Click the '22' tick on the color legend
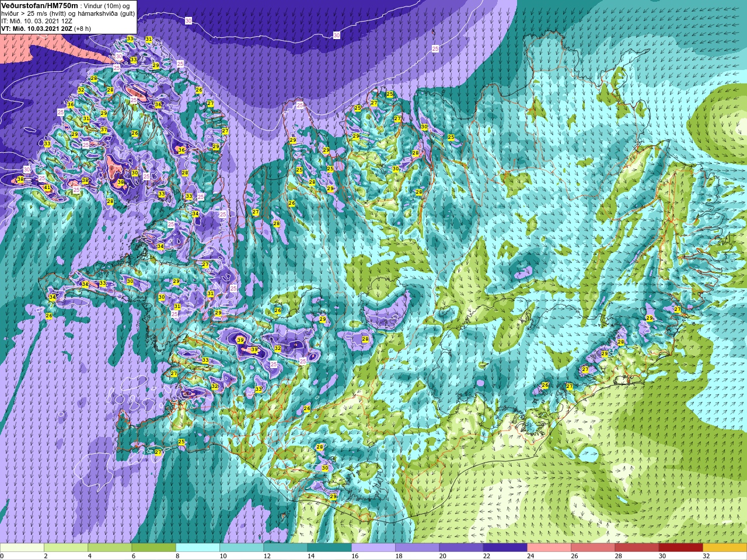 [x=487, y=556]
